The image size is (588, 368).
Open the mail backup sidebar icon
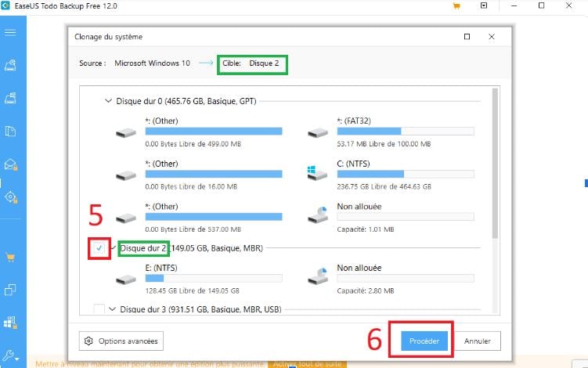pyautogui.click(x=10, y=164)
